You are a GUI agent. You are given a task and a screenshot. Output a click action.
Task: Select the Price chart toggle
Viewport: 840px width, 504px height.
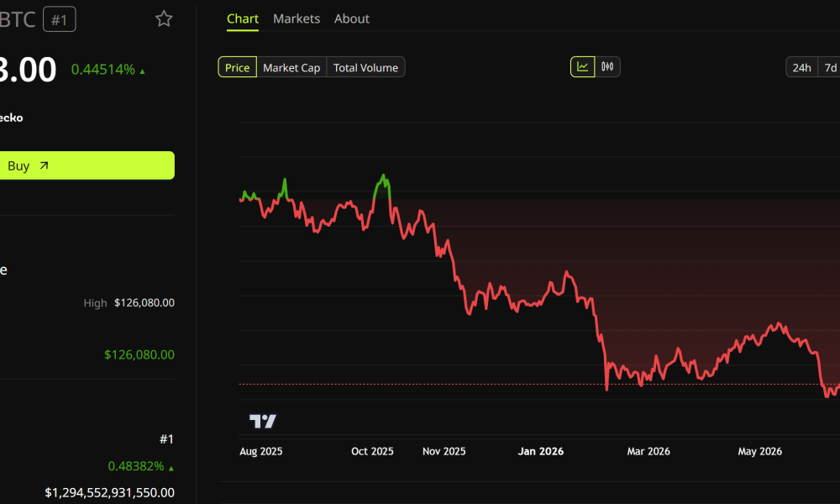(238, 67)
